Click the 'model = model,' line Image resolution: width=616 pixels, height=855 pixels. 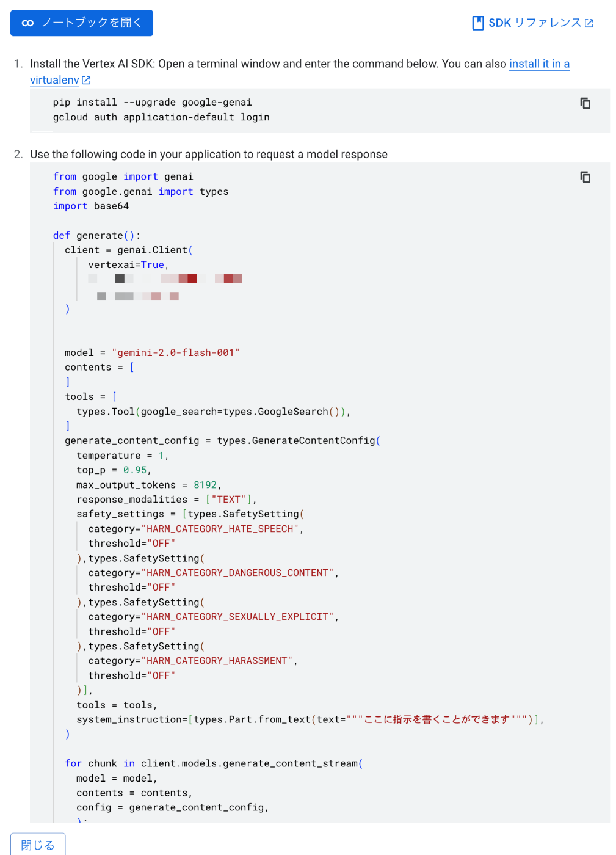click(x=117, y=778)
